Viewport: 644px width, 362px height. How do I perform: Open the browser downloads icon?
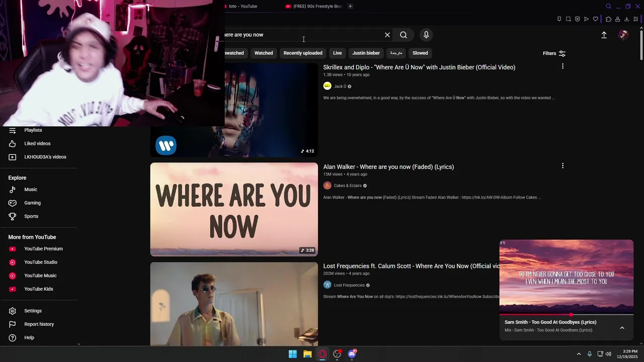coord(626,19)
